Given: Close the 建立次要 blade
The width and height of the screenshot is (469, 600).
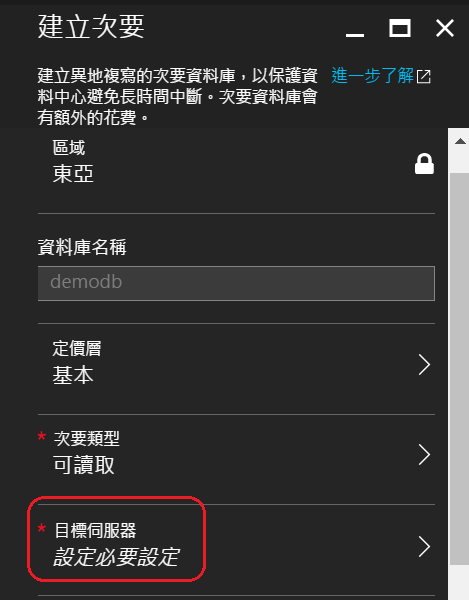Looking at the screenshot, I should click(x=445, y=28).
